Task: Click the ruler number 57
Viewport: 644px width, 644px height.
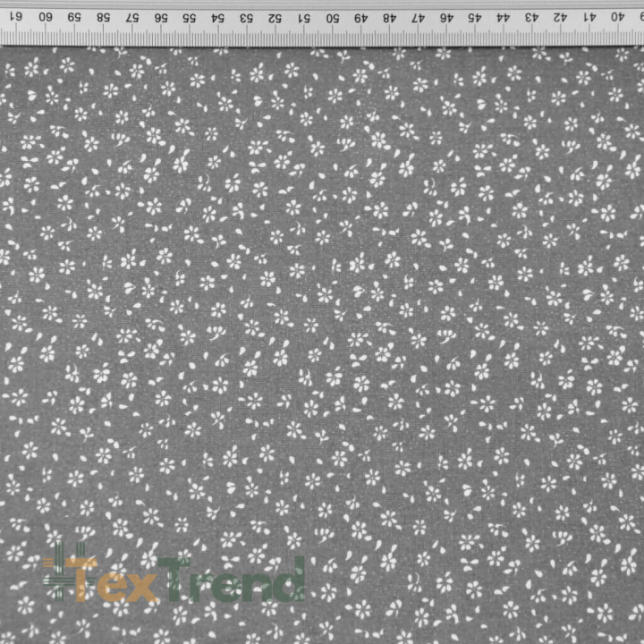Action: [132, 17]
